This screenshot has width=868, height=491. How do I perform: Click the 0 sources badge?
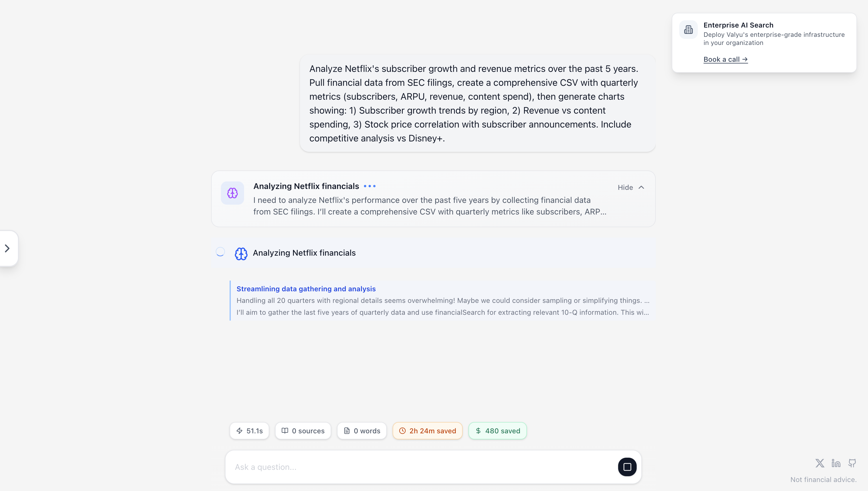pyautogui.click(x=303, y=431)
